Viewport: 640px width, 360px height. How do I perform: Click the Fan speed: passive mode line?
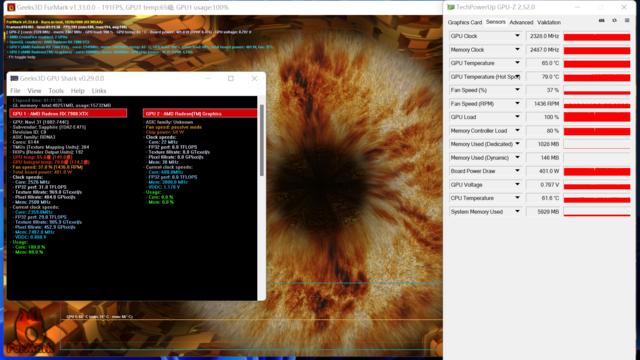click(173, 127)
